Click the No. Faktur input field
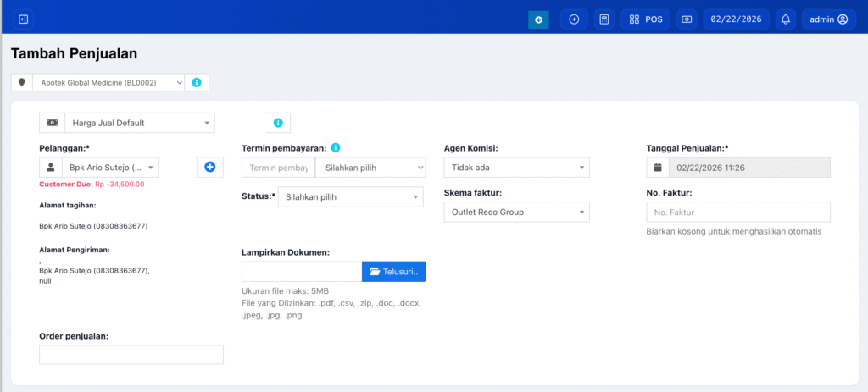Screen dimensions: 868x392 point(737,213)
